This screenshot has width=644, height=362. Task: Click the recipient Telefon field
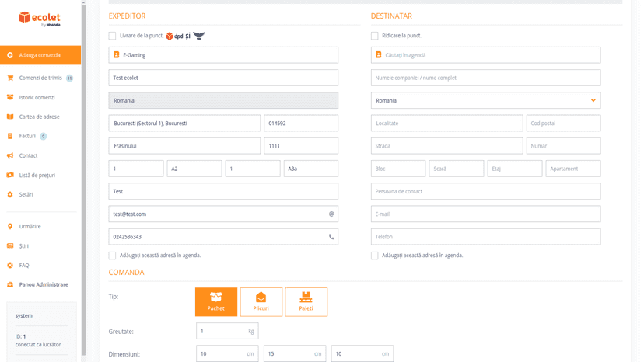click(485, 237)
